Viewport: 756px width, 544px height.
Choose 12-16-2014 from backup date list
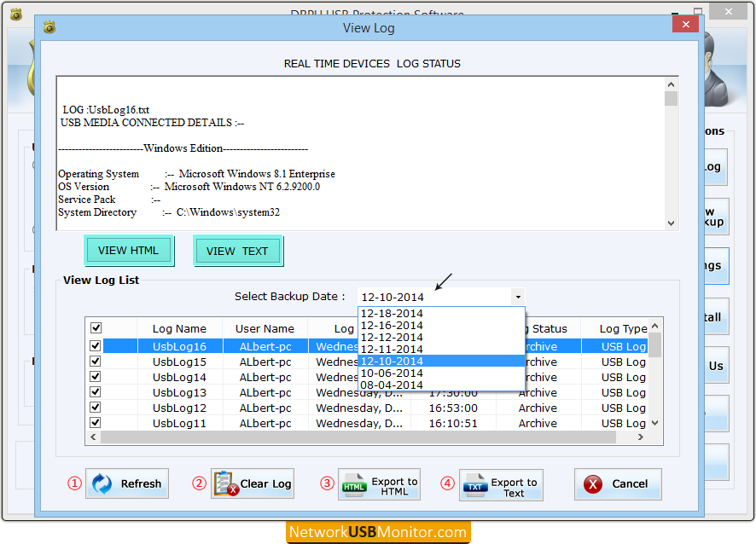pos(441,325)
